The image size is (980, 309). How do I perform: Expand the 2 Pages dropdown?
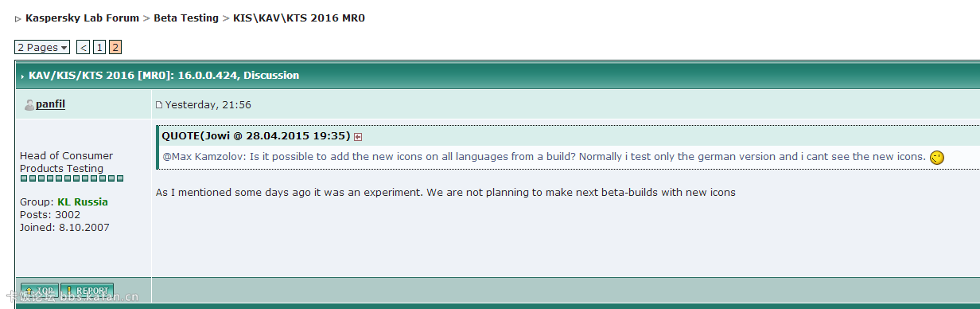coord(42,48)
